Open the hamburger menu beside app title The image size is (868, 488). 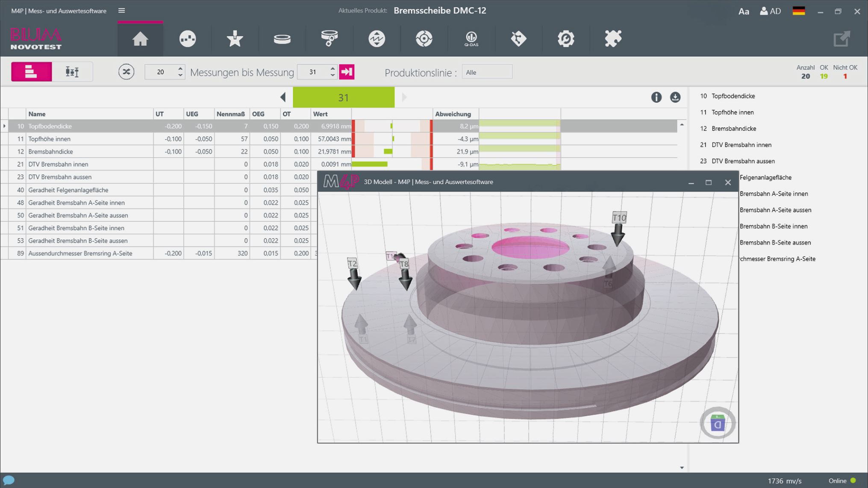click(x=122, y=11)
